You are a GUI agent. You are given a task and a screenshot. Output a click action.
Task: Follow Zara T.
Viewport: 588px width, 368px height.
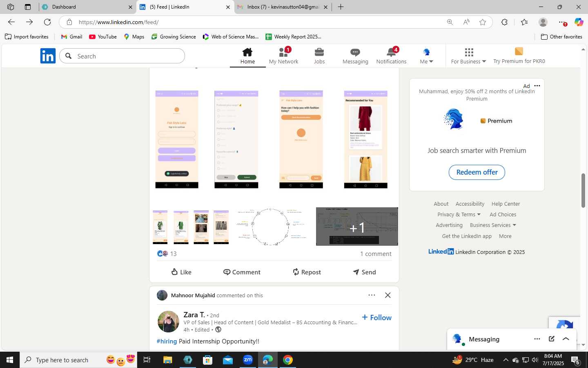[x=376, y=317]
